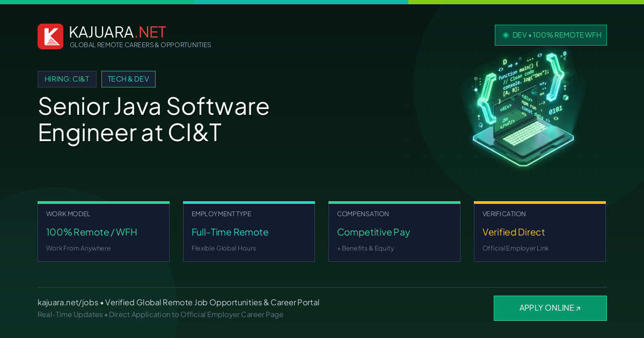
Task: Select the HIRING: CI&T tag
Action: click(x=67, y=79)
